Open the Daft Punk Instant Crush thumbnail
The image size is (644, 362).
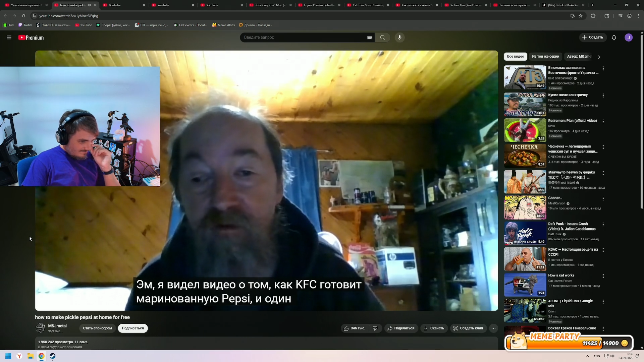point(525,233)
